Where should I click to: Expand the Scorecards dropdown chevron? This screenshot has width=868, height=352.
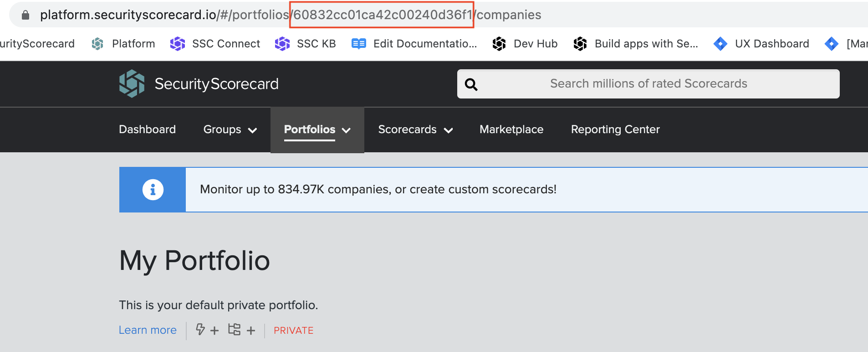[448, 130]
